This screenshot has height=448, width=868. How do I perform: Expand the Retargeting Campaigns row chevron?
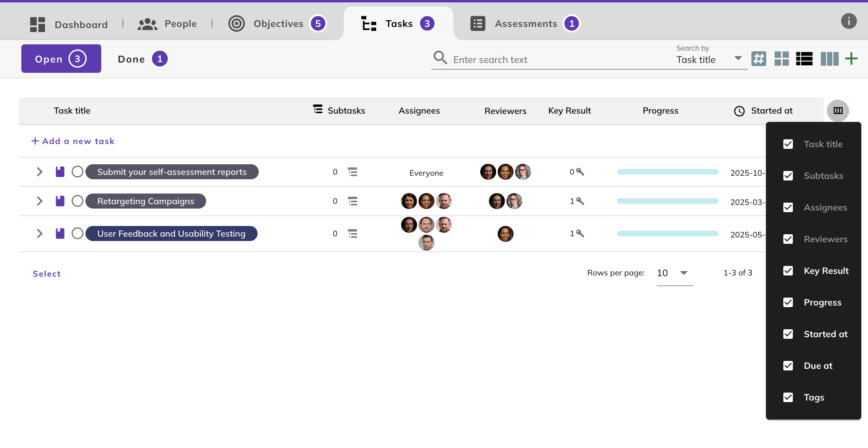click(x=40, y=201)
